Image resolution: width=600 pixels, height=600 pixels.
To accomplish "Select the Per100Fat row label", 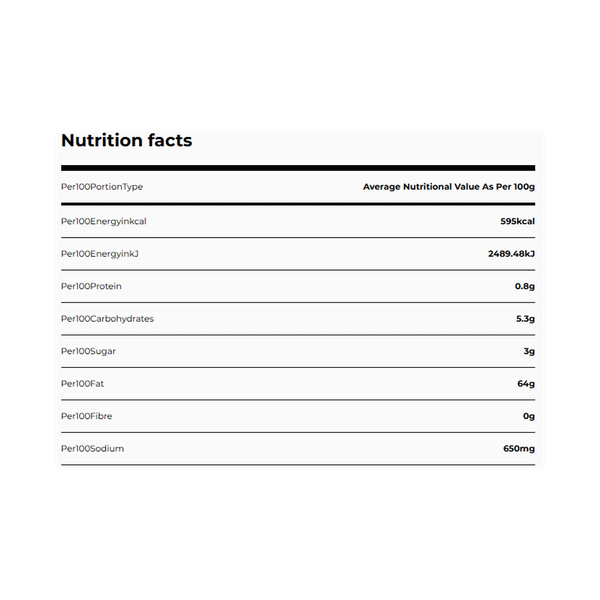I will 83,383.
